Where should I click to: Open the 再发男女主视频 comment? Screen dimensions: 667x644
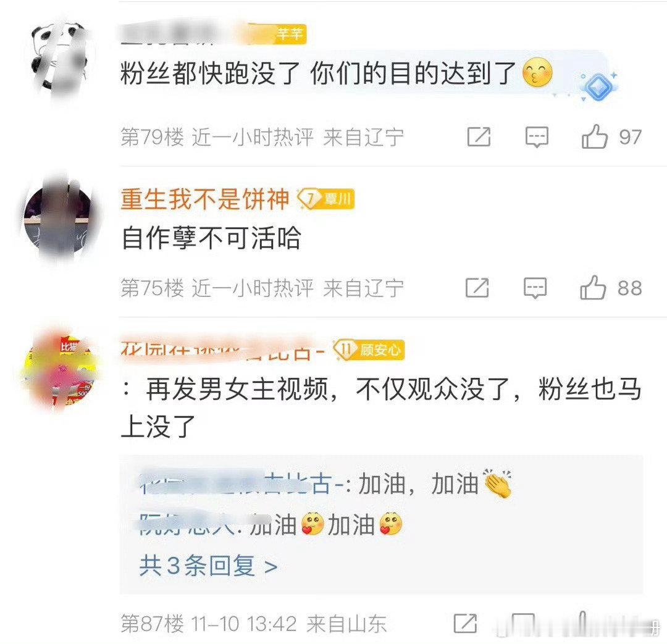[381, 408]
